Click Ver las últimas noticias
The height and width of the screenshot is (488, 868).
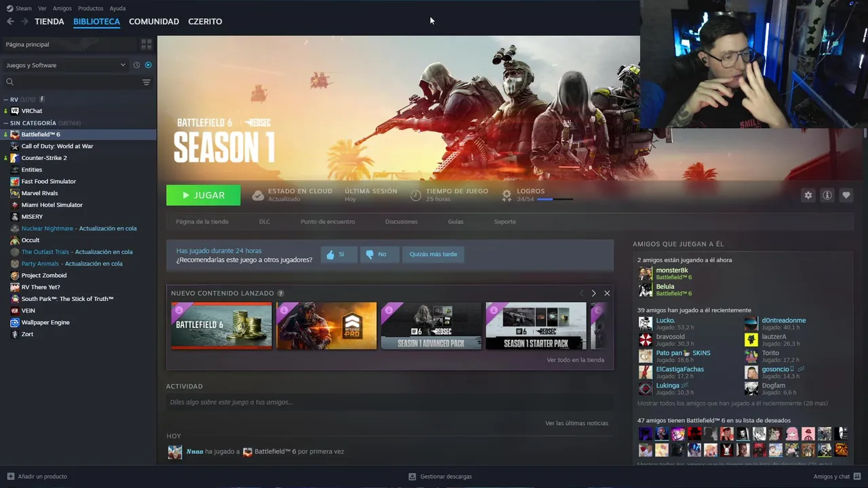(576, 423)
